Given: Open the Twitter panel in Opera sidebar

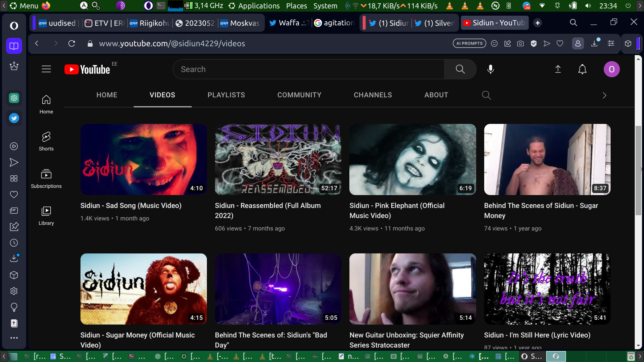Looking at the screenshot, I should [14, 118].
